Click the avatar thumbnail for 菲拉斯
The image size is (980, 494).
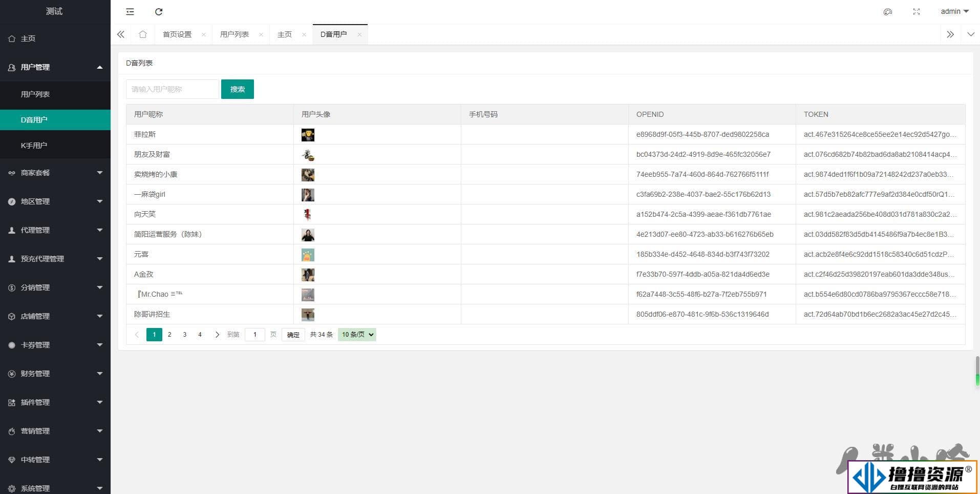point(308,135)
